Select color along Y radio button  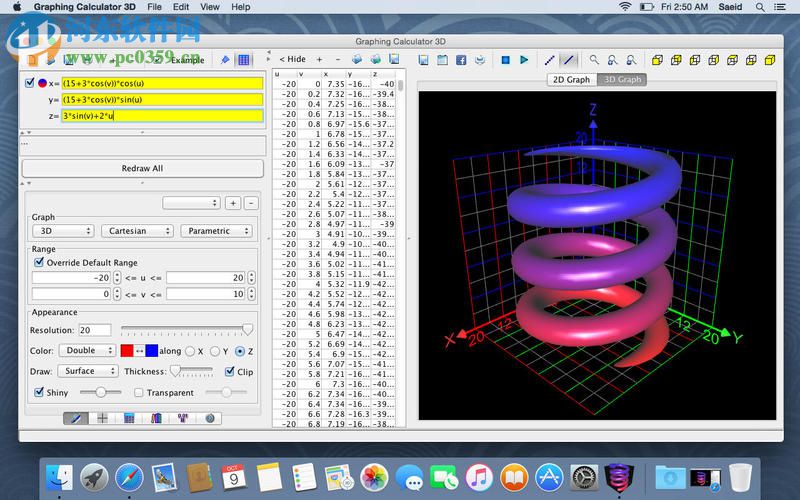click(x=215, y=351)
